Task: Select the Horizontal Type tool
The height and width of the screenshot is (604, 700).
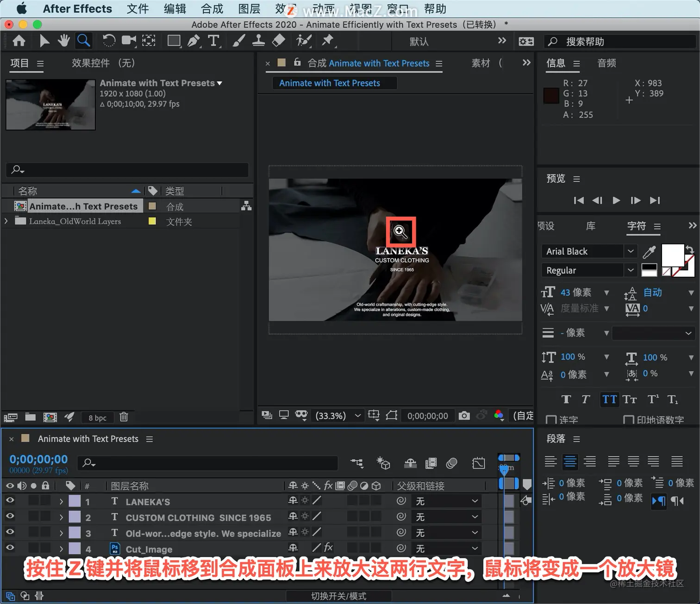Action: tap(213, 41)
